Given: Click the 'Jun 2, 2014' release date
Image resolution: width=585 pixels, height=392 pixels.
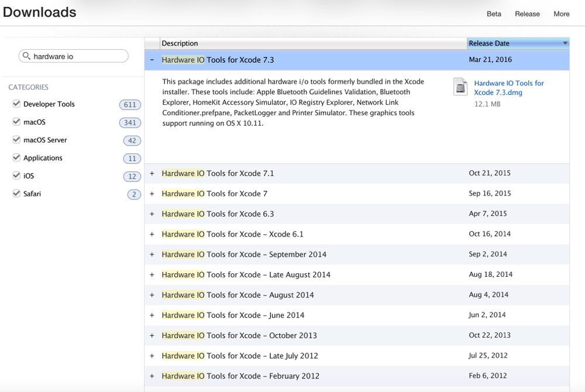Looking at the screenshot, I should click(487, 315).
